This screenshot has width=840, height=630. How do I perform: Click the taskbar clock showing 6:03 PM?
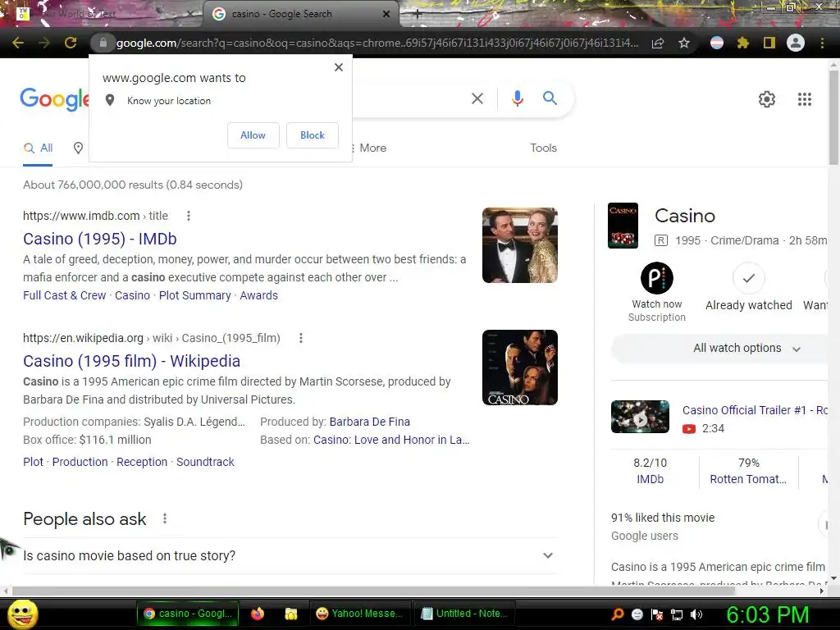[x=767, y=614]
